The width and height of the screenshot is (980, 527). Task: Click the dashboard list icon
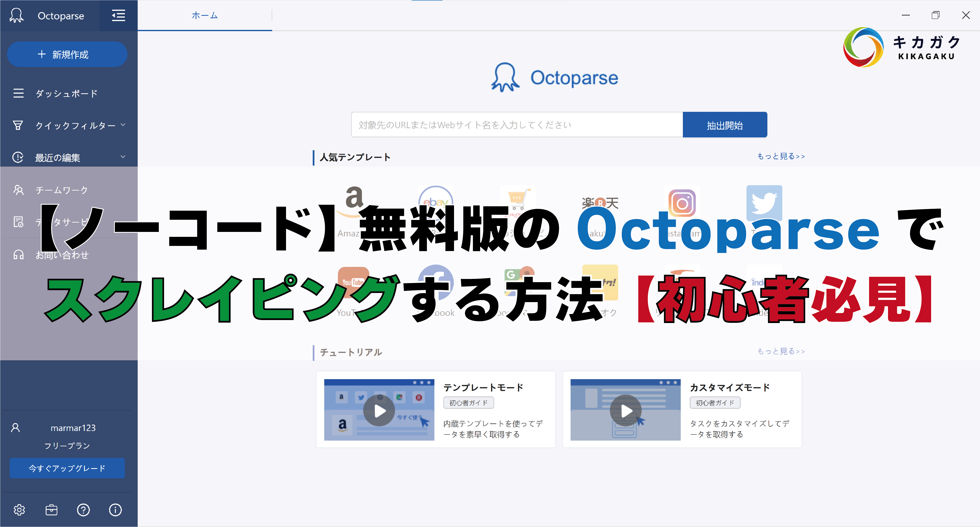pyautogui.click(x=18, y=93)
